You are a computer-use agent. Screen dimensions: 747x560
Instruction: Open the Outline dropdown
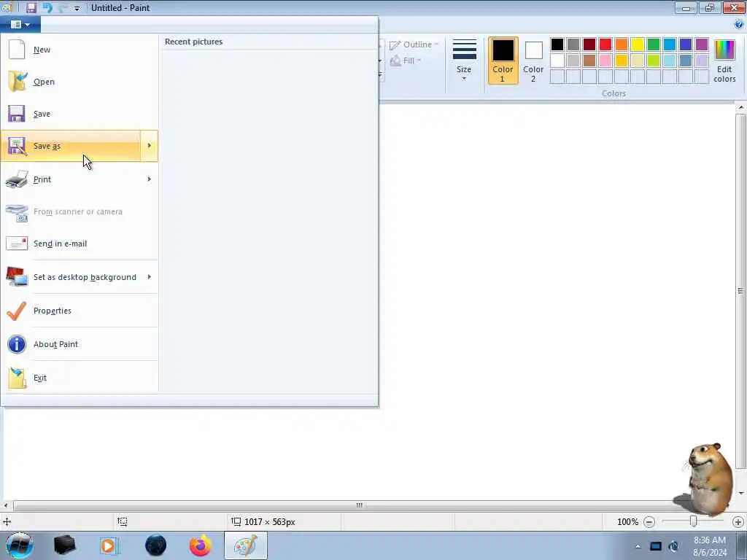[414, 44]
